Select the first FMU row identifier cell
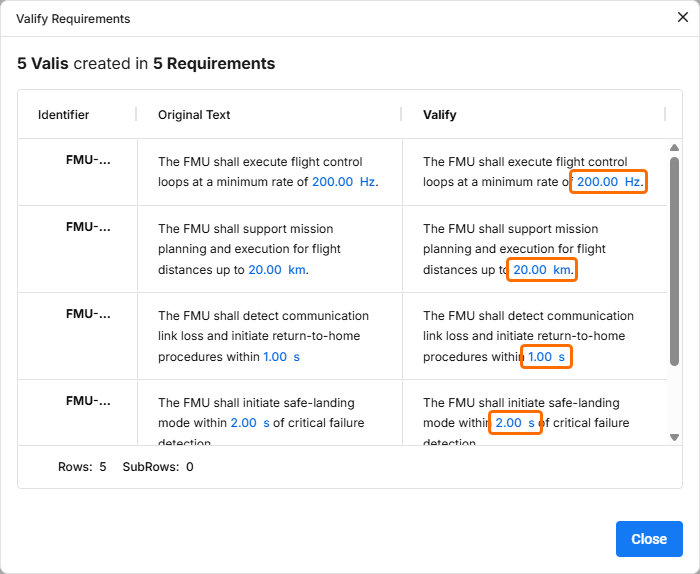 click(x=88, y=160)
